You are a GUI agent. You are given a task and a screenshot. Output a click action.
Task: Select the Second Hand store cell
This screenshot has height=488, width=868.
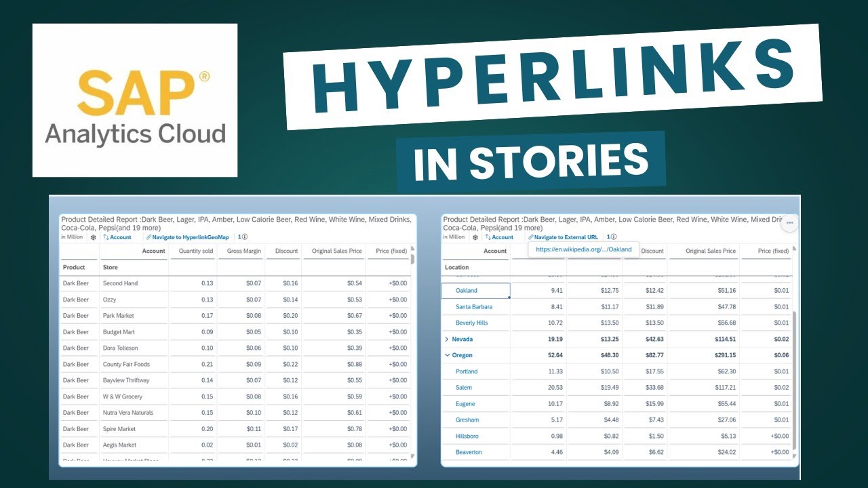pos(120,283)
